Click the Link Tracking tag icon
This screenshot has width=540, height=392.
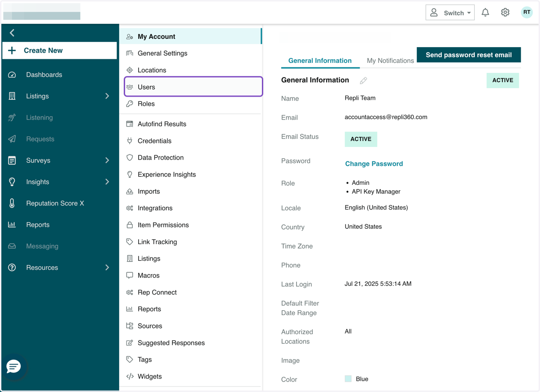coord(130,242)
